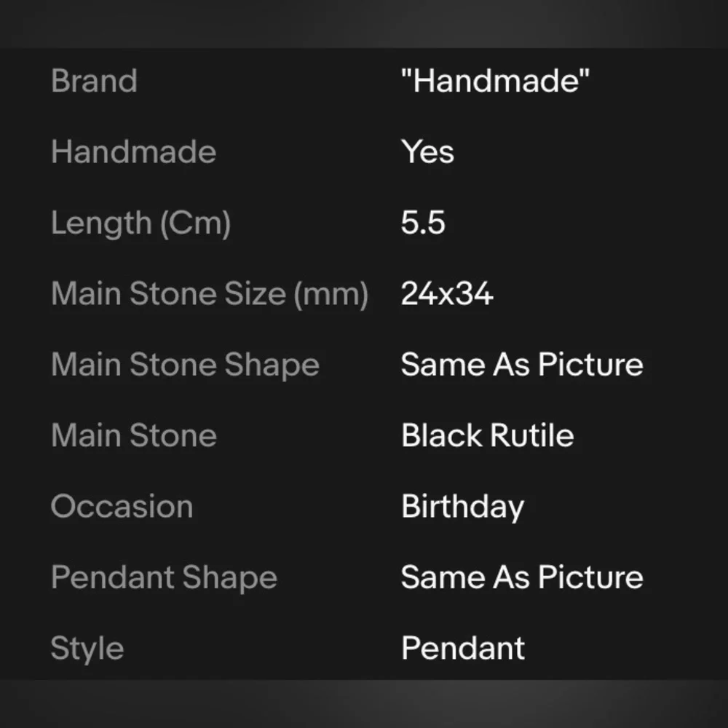The height and width of the screenshot is (728, 728).
Task: Click the gradient bar below the Style row
Action: tap(364, 704)
